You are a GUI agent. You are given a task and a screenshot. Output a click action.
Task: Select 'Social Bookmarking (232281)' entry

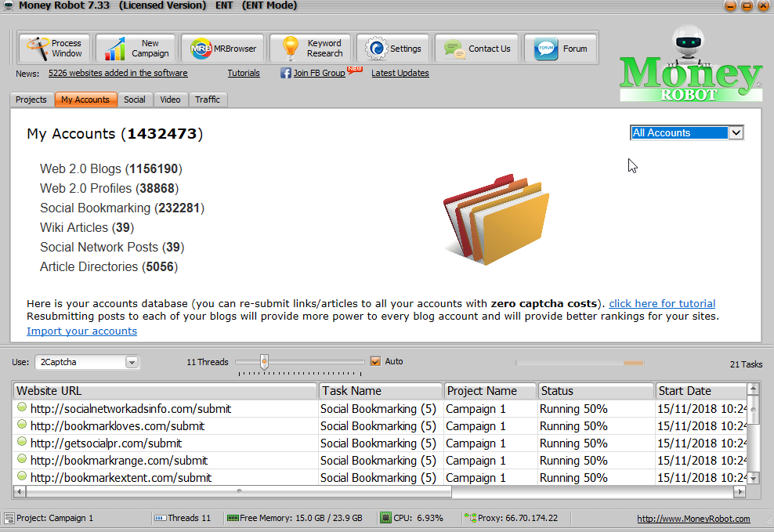pyautogui.click(x=122, y=208)
